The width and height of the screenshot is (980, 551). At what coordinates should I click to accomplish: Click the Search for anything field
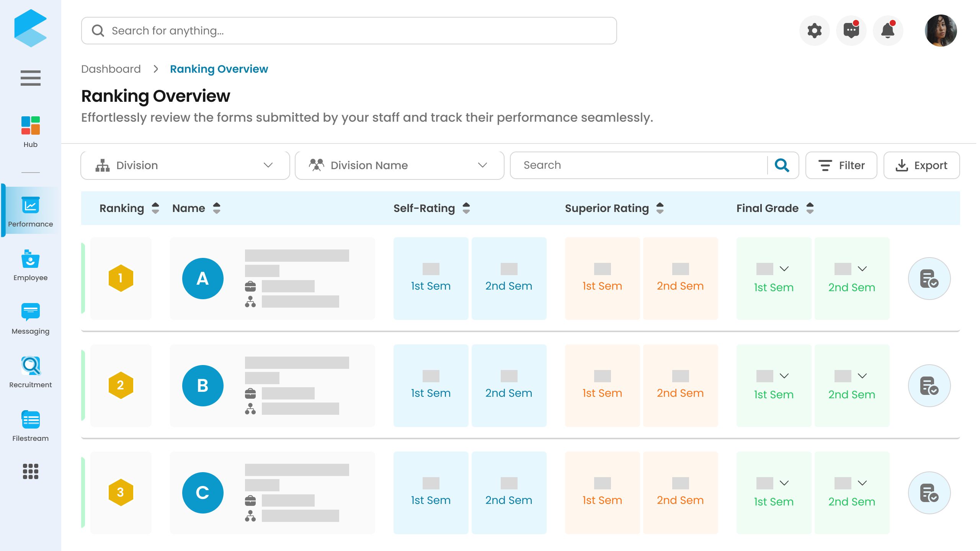click(349, 31)
